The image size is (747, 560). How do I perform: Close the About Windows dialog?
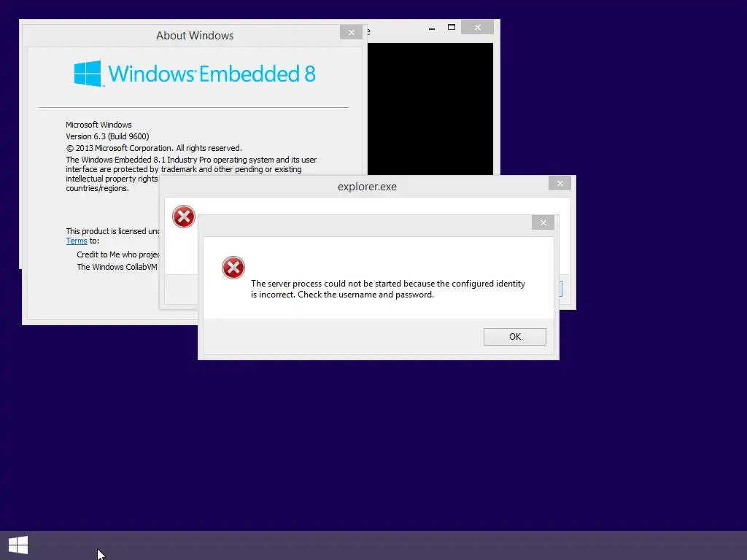click(351, 32)
